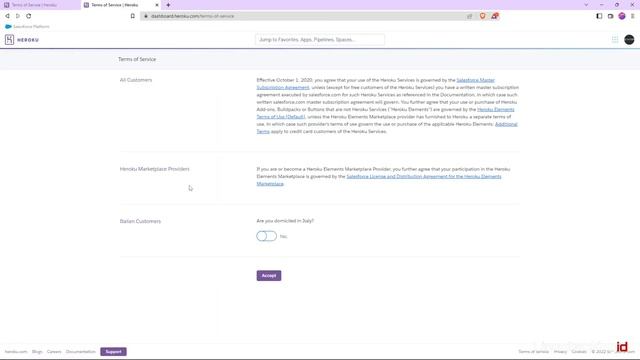Toggle the browser sidebar panel icon
The image size is (640, 360).
tap(599, 16)
